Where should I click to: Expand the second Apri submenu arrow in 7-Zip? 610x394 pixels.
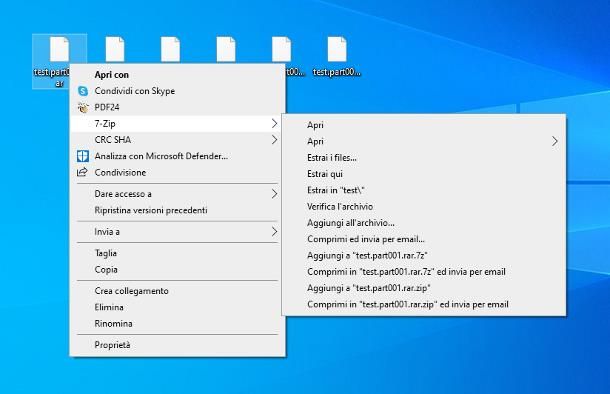[555, 142]
